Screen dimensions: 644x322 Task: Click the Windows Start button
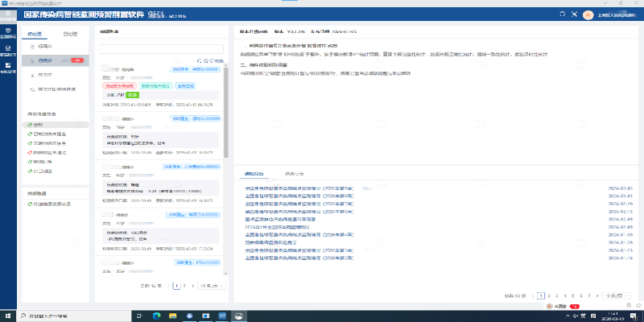8,316
